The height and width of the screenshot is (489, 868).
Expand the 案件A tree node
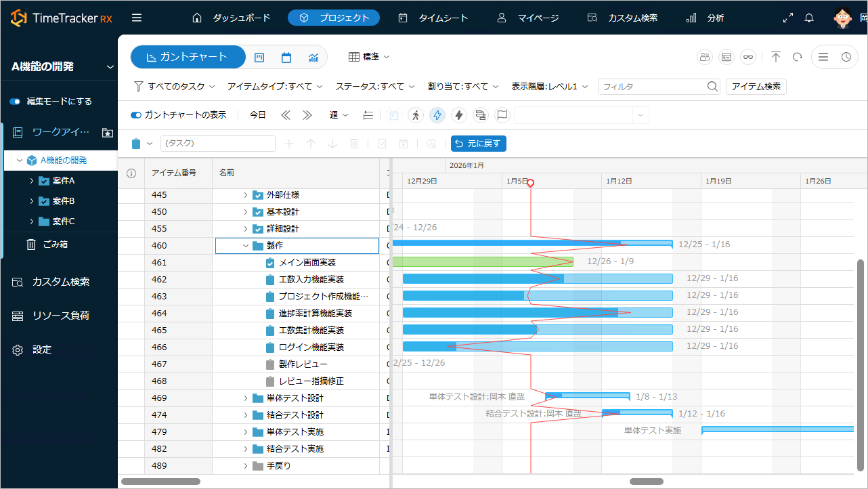[x=32, y=181]
